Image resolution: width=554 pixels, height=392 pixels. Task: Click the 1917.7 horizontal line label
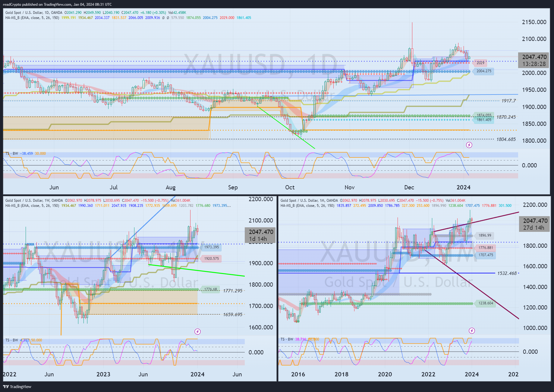pos(508,101)
